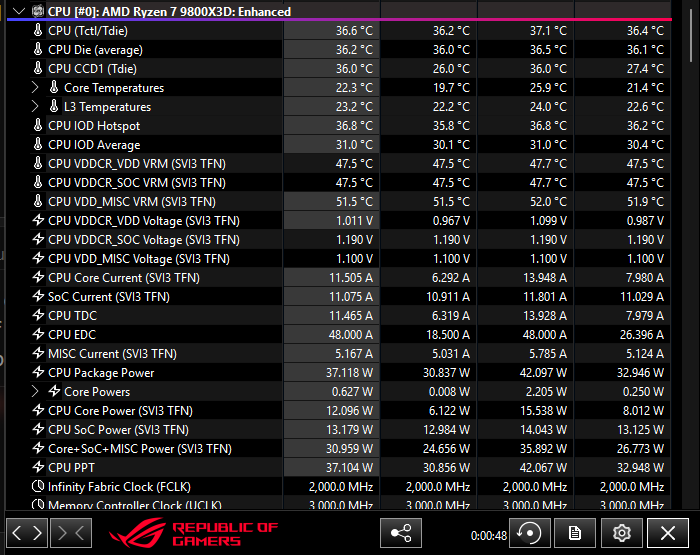Select the CPU EDC row label
Viewport: 700px width, 555px height.
point(72,334)
